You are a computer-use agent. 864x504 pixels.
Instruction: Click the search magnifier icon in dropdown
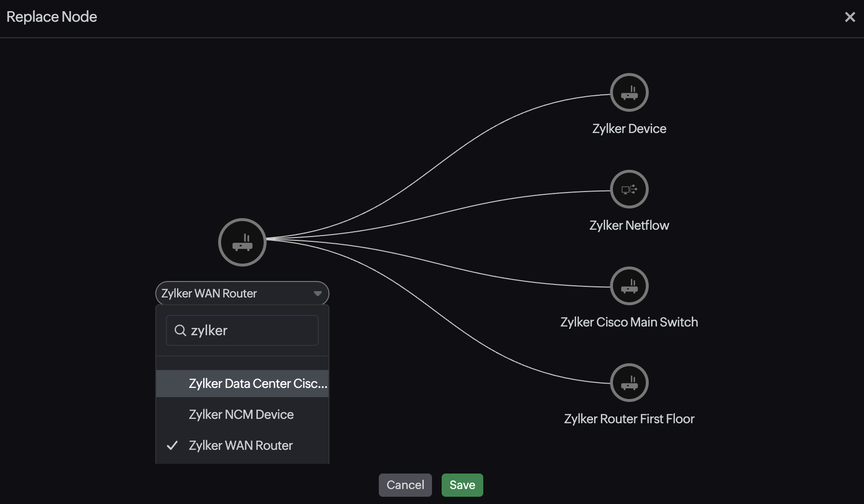(180, 330)
